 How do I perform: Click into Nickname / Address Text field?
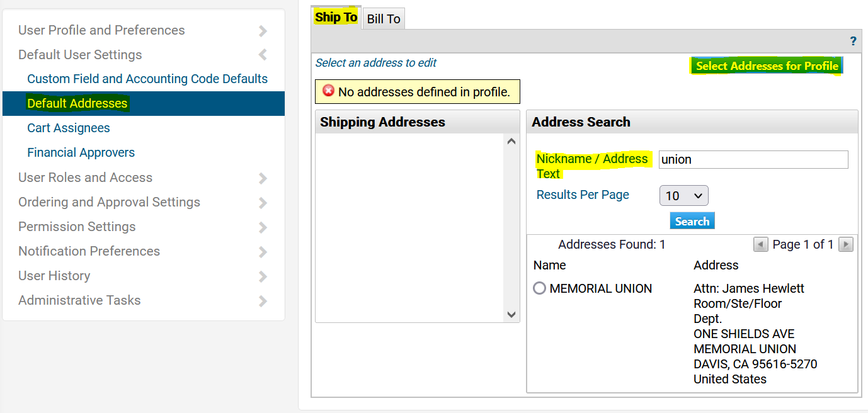tap(753, 159)
